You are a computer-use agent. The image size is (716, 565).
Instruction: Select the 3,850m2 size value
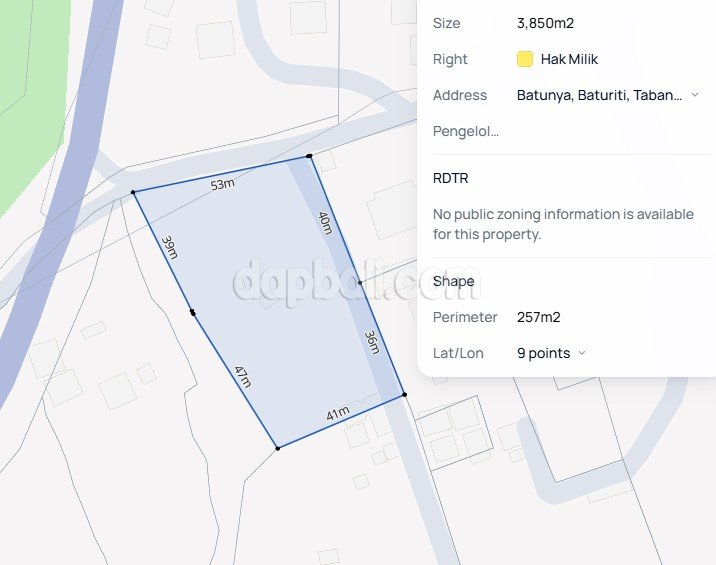(x=545, y=23)
